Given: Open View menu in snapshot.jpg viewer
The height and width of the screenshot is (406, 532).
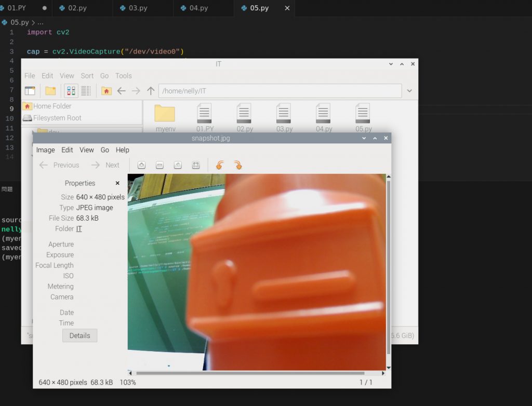Looking at the screenshot, I should [x=87, y=150].
